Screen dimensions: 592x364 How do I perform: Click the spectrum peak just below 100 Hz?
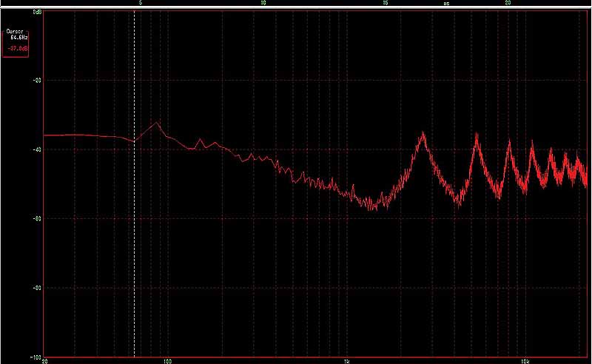pos(157,123)
